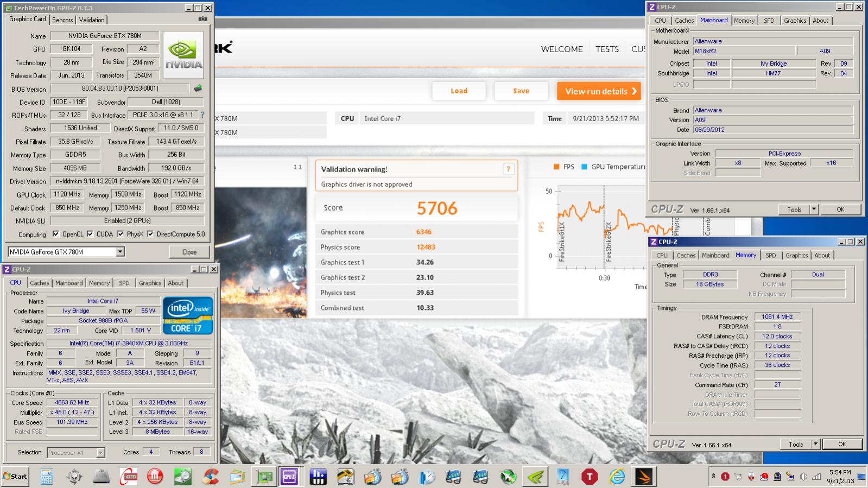Click the blue GPU Temperature legend swatch
The image size is (868, 488).
click(585, 167)
